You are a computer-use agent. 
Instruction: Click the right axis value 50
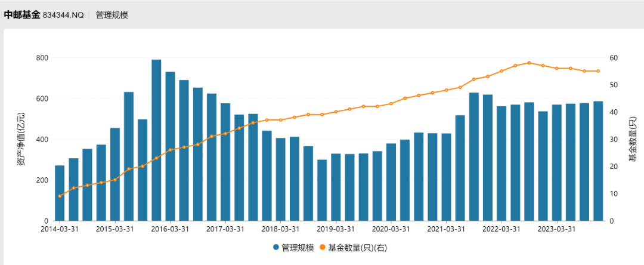(x=614, y=85)
